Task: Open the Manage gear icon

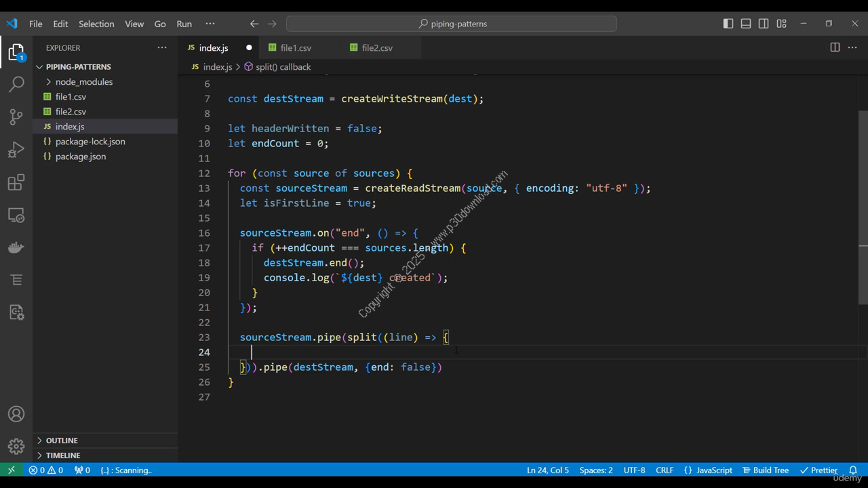Action: point(16,447)
